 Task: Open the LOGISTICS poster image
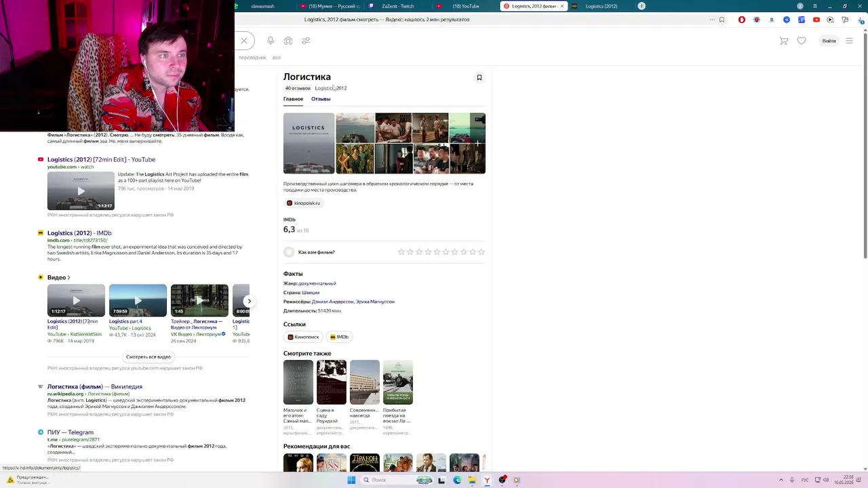(x=309, y=143)
